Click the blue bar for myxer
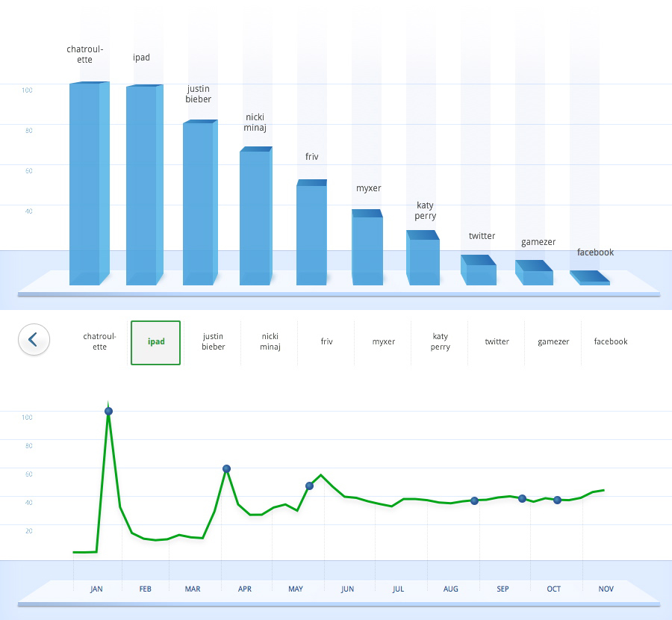672x620 pixels. pos(367,247)
